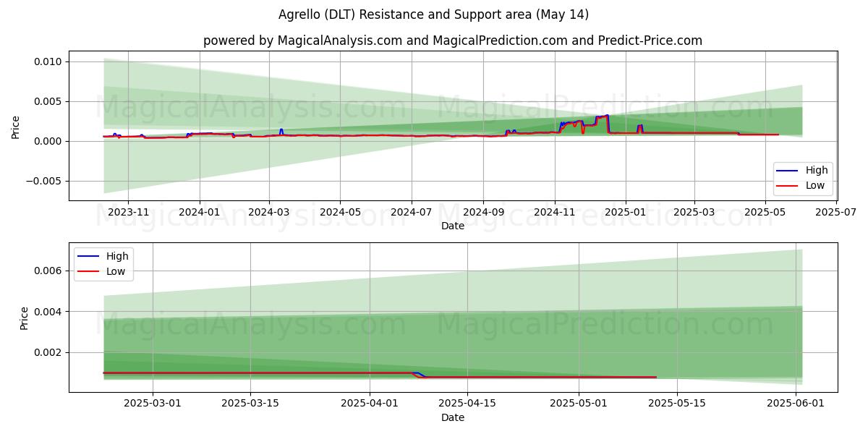
Task: Click the "2024-05" date tick label
Action: pyautogui.click(x=340, y=212)
